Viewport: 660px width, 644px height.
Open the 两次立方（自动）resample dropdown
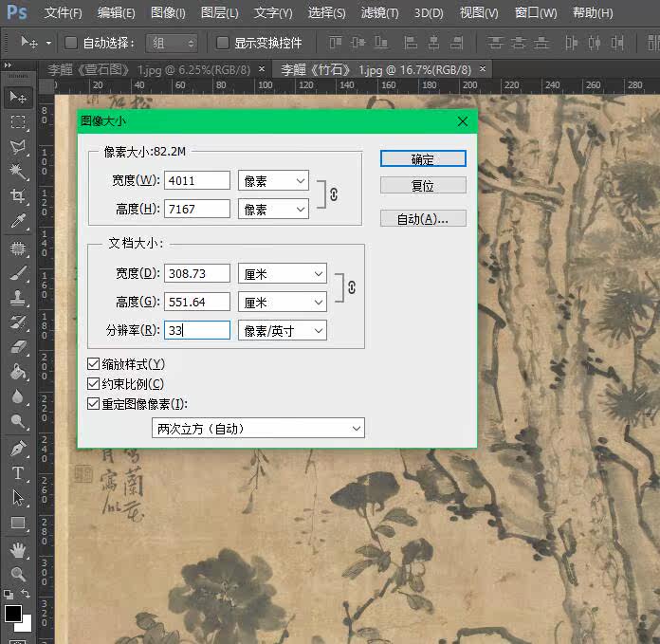click(x=258, y=429)
